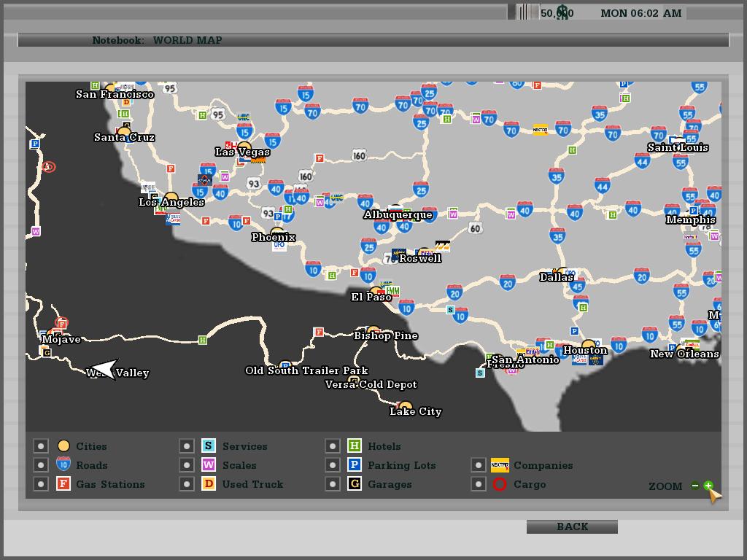747x560 pixels.
Task: Click the Albuquerque city label
Action: [398, 215]
